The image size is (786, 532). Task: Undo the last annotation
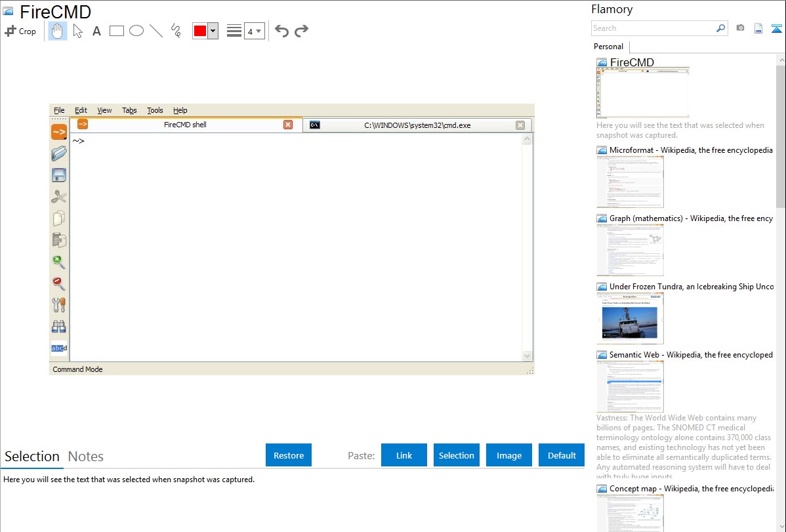pyautogui.click(x=281, y=31)
